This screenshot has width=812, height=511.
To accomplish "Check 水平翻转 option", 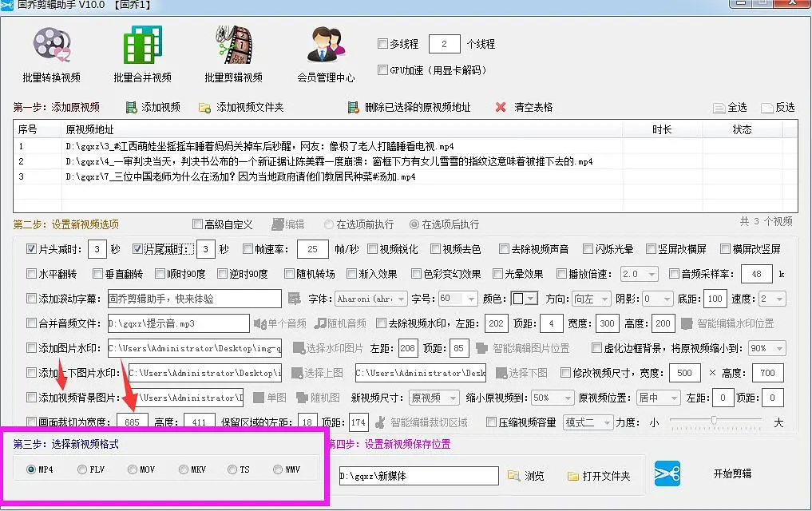I will (x=32, y=273).
